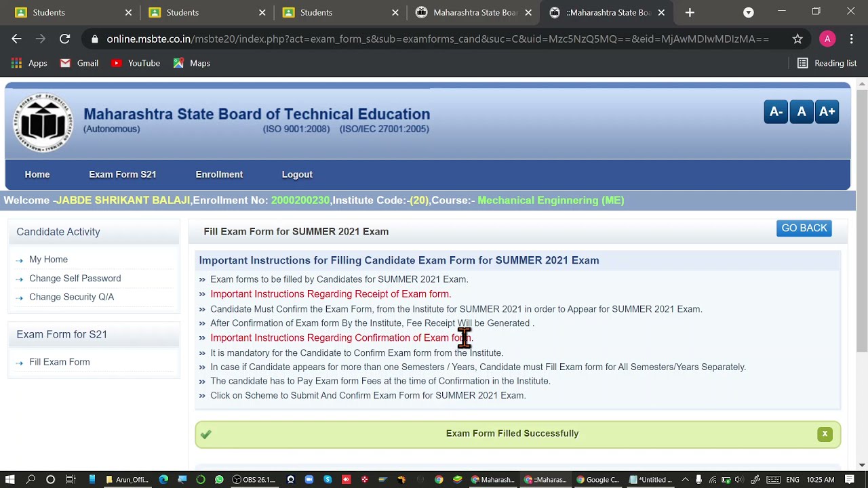Click the green checkmark success icon
The image size is (868, 488).
206,434
